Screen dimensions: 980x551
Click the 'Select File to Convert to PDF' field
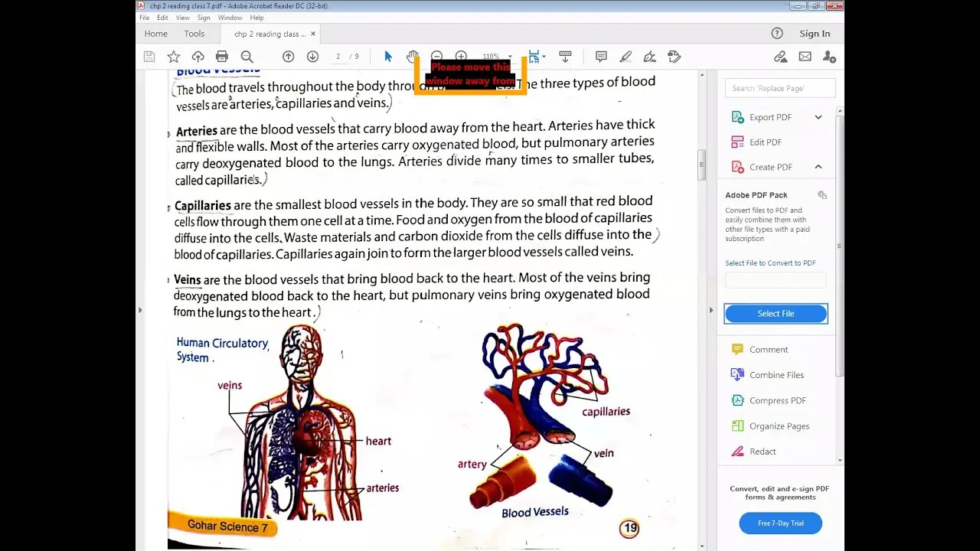coord(776,280)
